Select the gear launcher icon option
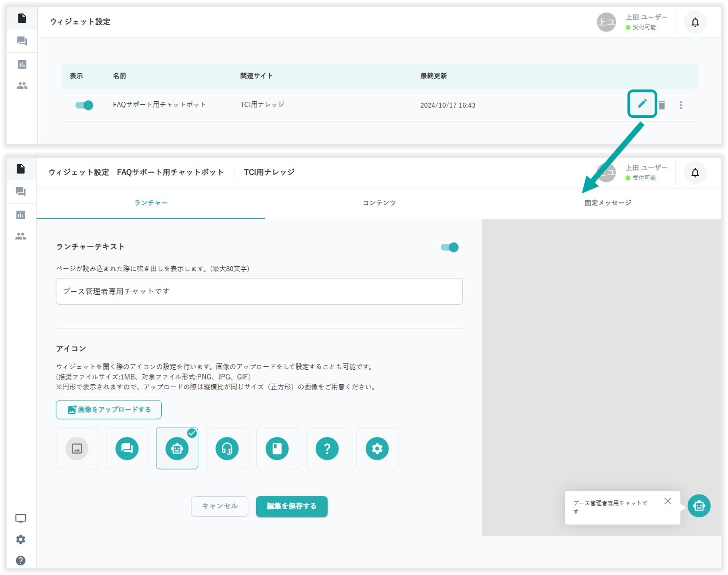 (x=377, y=448)
